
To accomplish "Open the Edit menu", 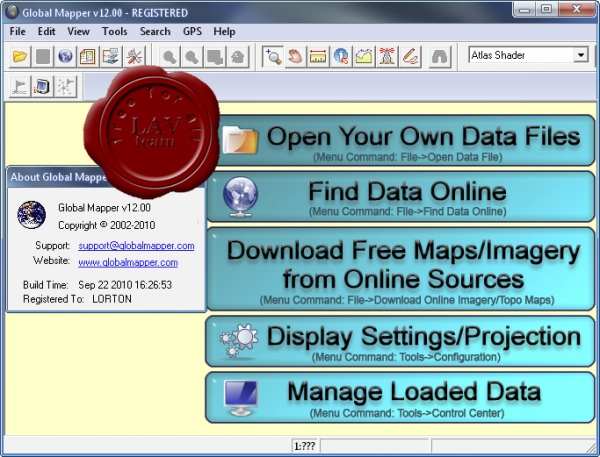I will 46,31.
